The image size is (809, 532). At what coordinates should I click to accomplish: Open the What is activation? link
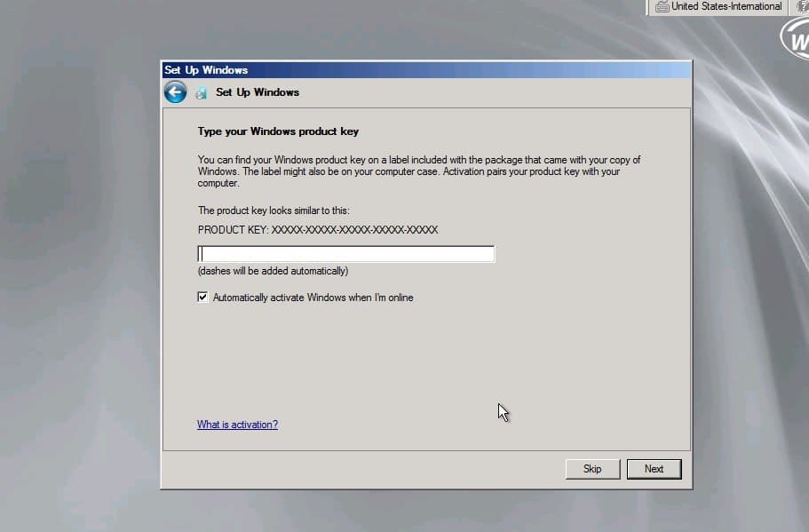237,425
